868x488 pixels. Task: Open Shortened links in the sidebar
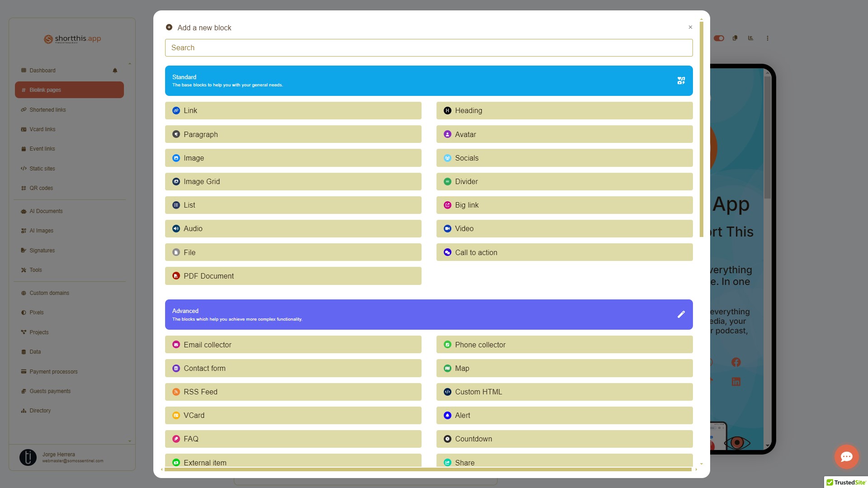pyautogui.click(x=47, y=110)
